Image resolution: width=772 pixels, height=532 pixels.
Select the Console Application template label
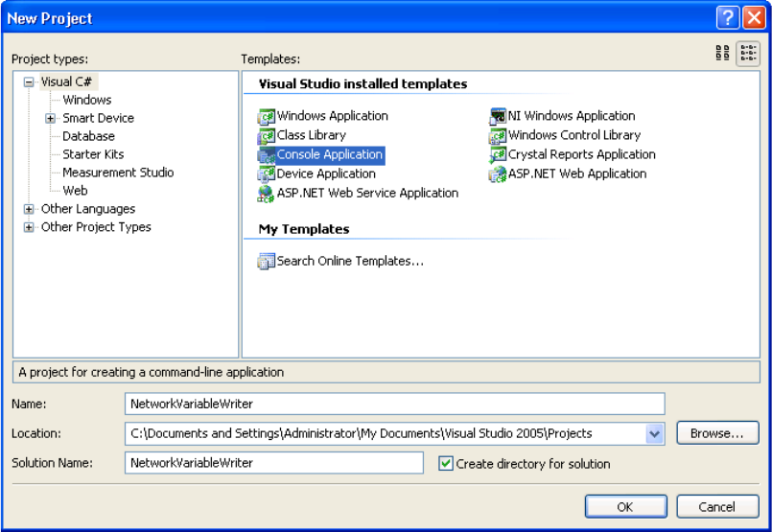330,154
